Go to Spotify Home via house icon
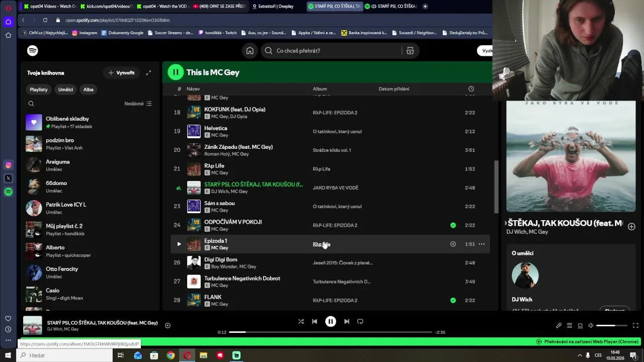This screenshot has height=362, width=644. (x=250, y=51)
